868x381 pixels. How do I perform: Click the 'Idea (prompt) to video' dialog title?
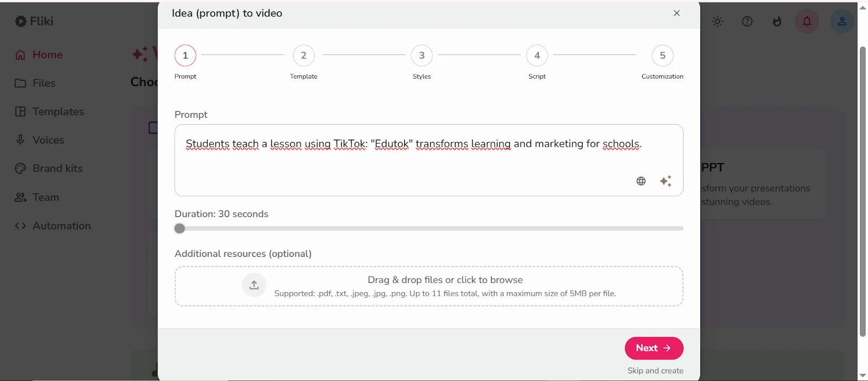tap(227, 13)
